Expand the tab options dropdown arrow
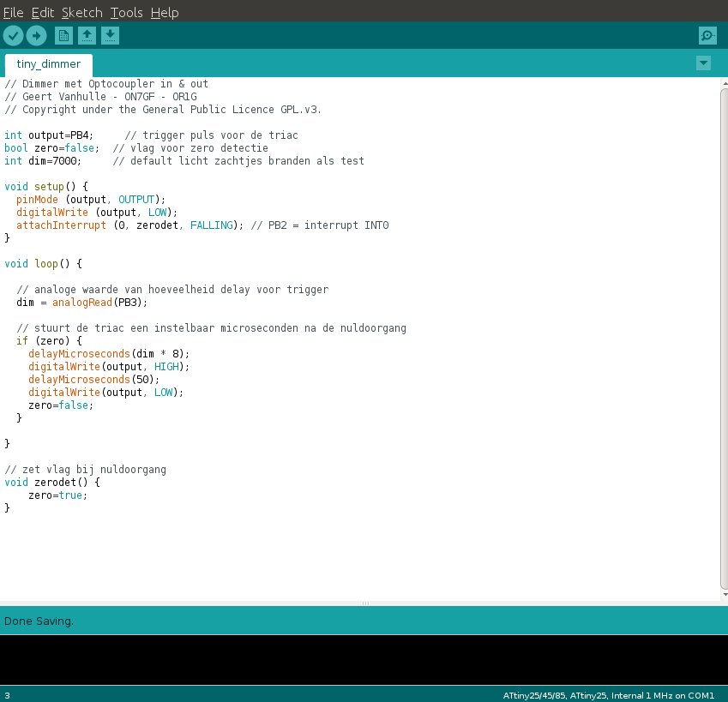The height and width of the screenshot is (702, 728). click(x=704, y=63)
